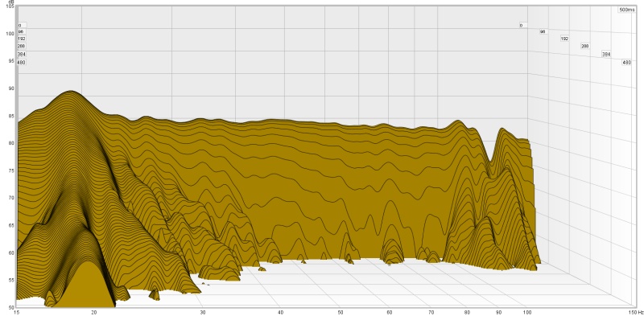Click the 105 dB label on vertical axis

[11, 6]
